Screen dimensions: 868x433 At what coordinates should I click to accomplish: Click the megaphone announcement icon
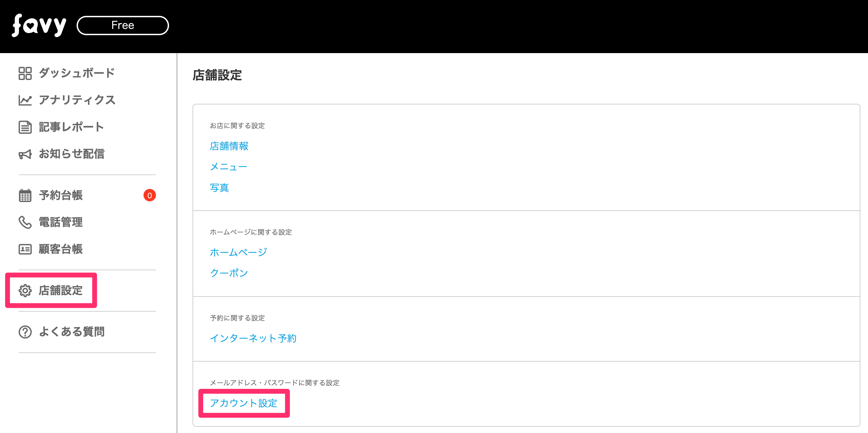click(25, 154)
